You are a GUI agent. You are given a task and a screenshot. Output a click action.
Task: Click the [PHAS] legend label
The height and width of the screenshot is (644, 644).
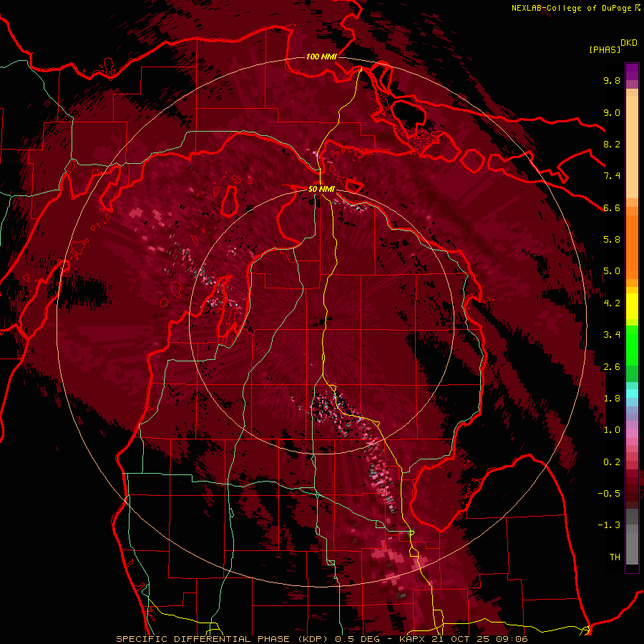pos(605,49)
